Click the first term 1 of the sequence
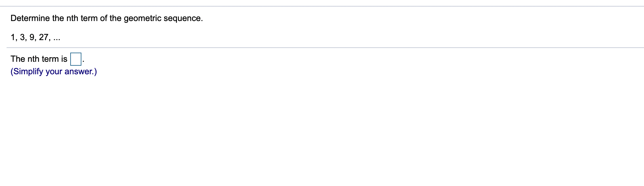 pos(13,37)
